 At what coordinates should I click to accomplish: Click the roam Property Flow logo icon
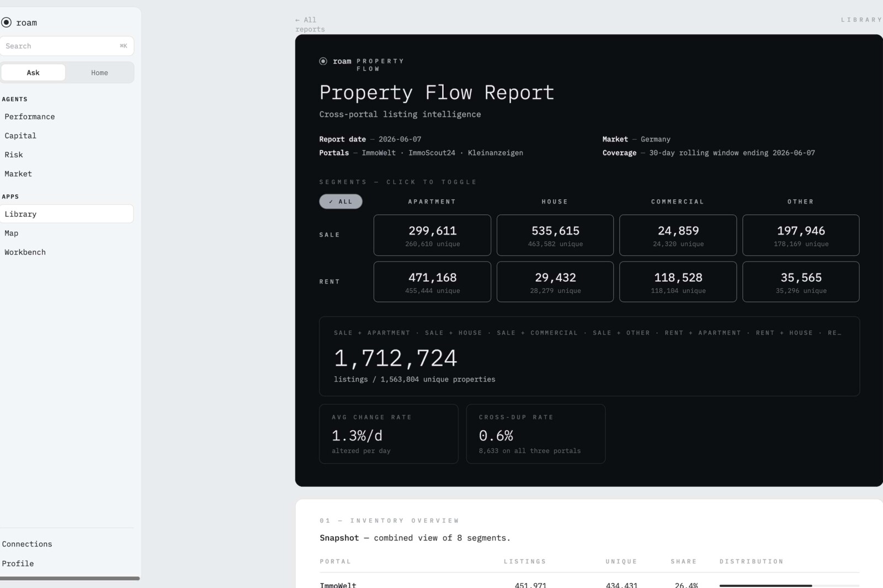[x=323, y=61]
